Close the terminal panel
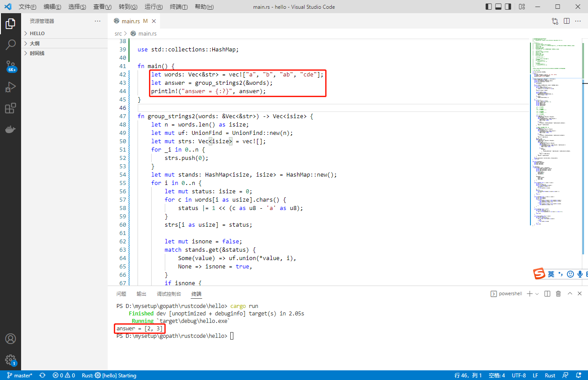 click(580, 293)
